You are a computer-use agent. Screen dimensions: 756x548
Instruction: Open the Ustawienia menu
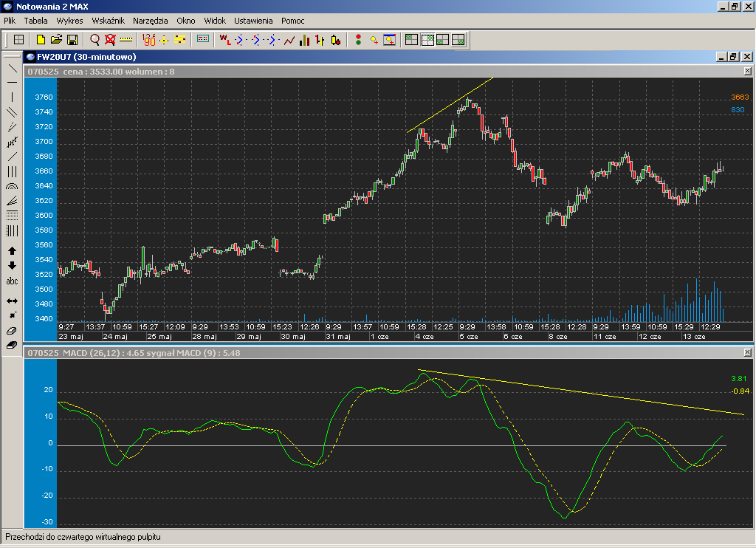pos(253,21)
